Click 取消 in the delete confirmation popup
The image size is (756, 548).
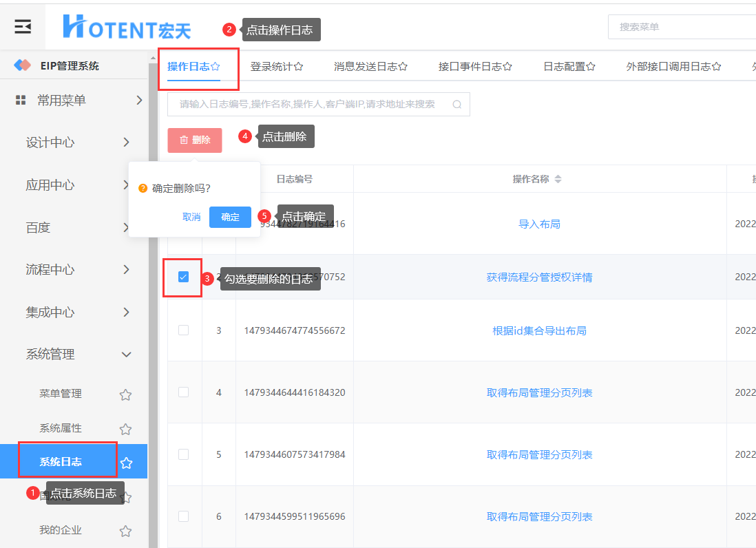[191, 217]
